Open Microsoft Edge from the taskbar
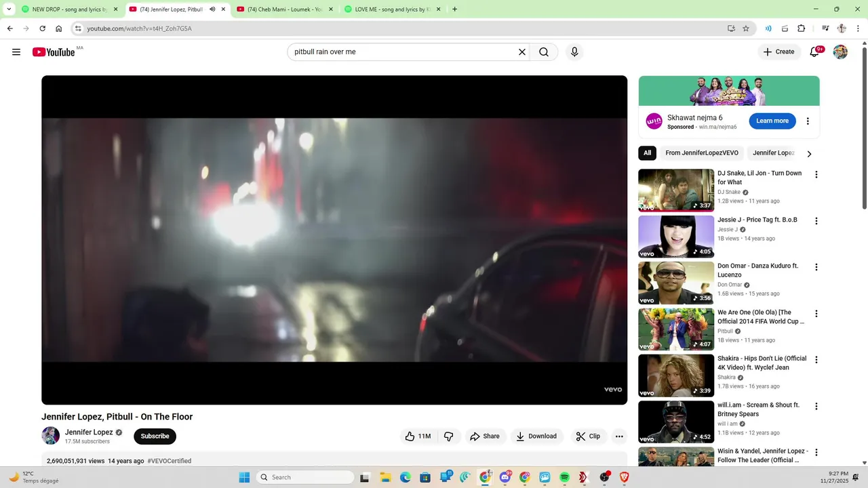 coord(405,477)
